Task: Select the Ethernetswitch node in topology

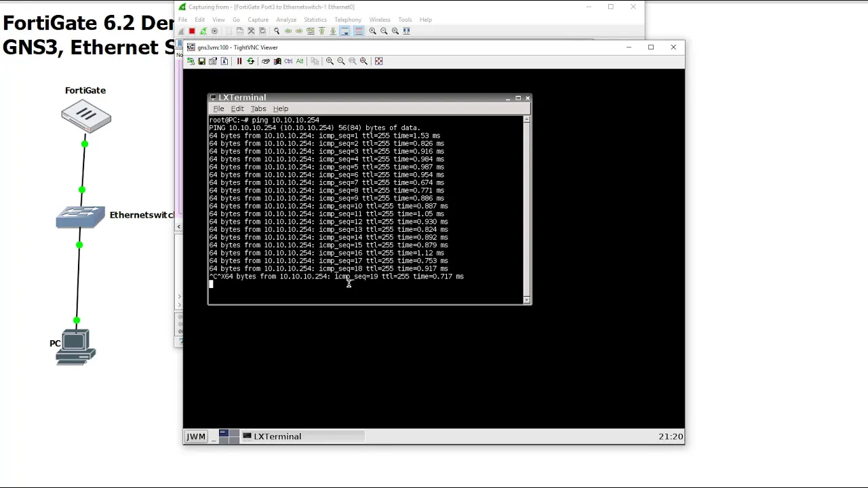Action: coord(81,217)
